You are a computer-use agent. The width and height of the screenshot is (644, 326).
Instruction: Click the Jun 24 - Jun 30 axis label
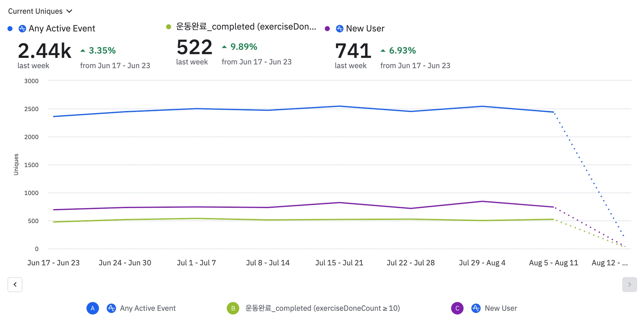pyautogui.click(x=125, y=263)
